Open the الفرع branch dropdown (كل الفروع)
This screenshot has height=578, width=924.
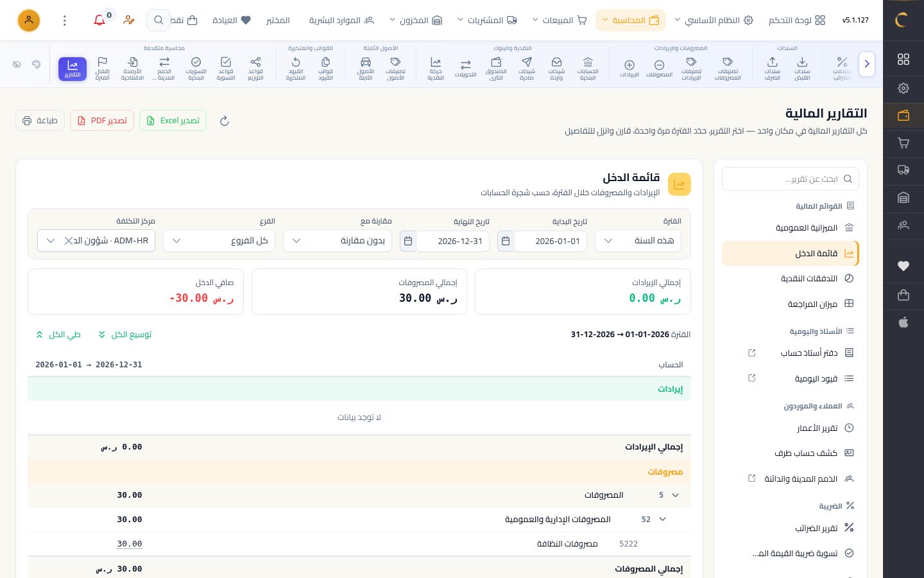tap(219, 241)
